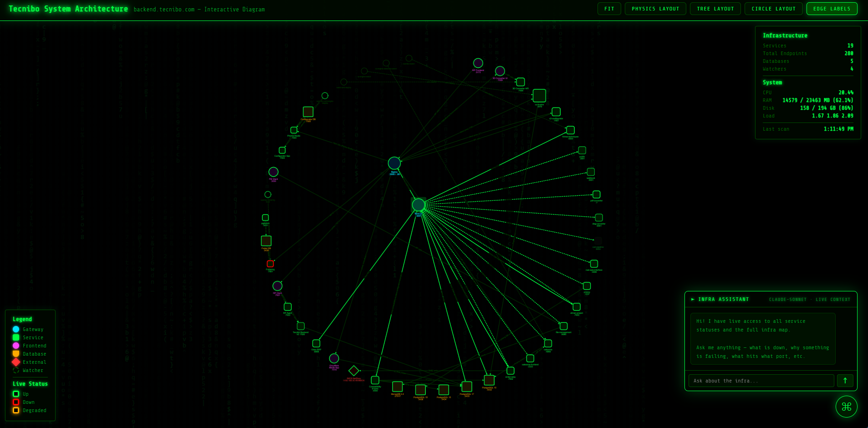Select the 3D Converter API node
Screen dimensions: 868x428
(x=521, y=82)
